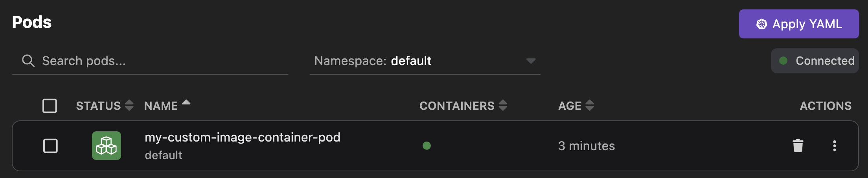Sort by Status using its sort arrows
The height and width of the screenshot is (178, 868).
[x=129, y=105]
